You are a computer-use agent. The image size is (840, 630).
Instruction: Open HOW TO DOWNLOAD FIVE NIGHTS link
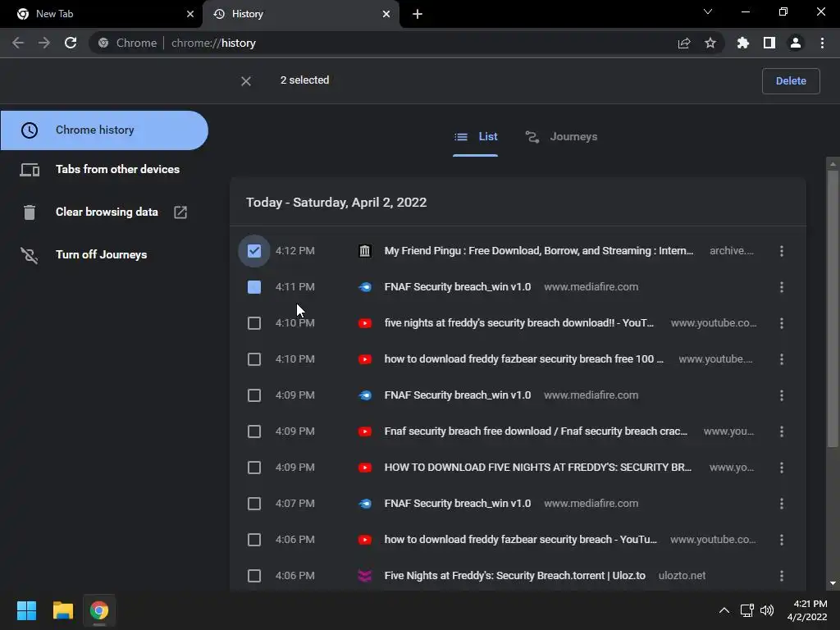pyautogui.click(x=538, y=468)
